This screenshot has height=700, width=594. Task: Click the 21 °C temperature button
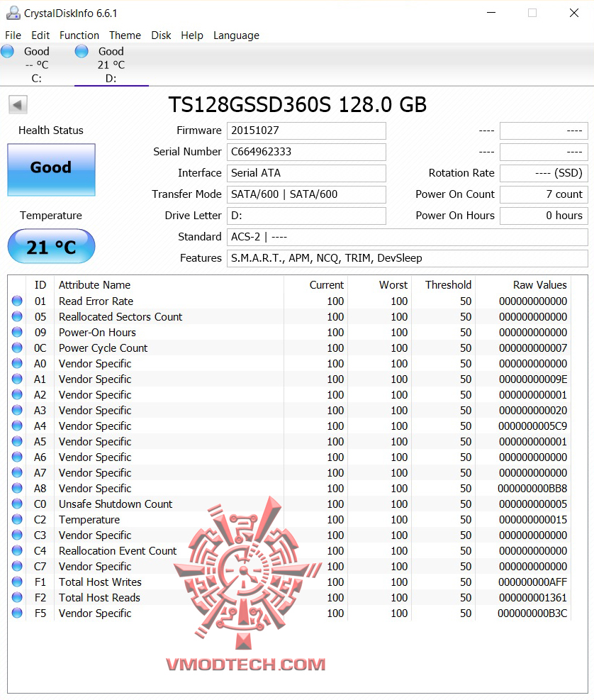pos(51,246)
